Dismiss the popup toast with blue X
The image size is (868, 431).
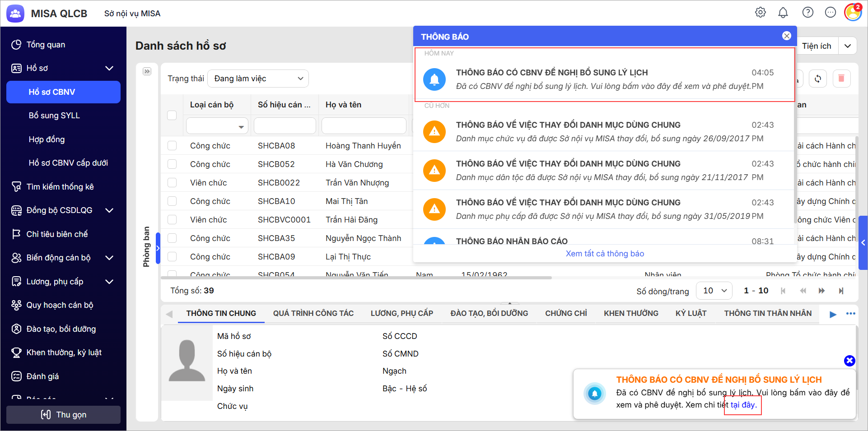click(x=849, y=361)
